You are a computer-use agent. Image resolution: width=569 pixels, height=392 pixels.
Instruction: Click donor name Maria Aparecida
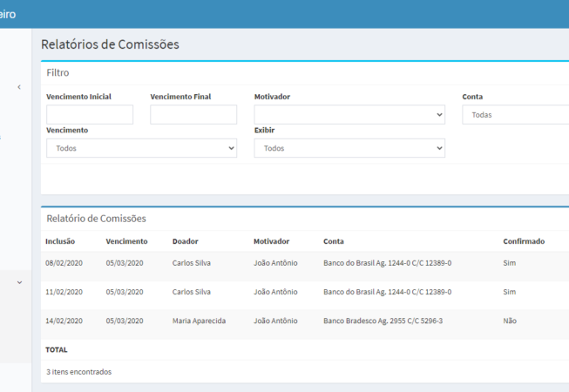click(199, 321)
